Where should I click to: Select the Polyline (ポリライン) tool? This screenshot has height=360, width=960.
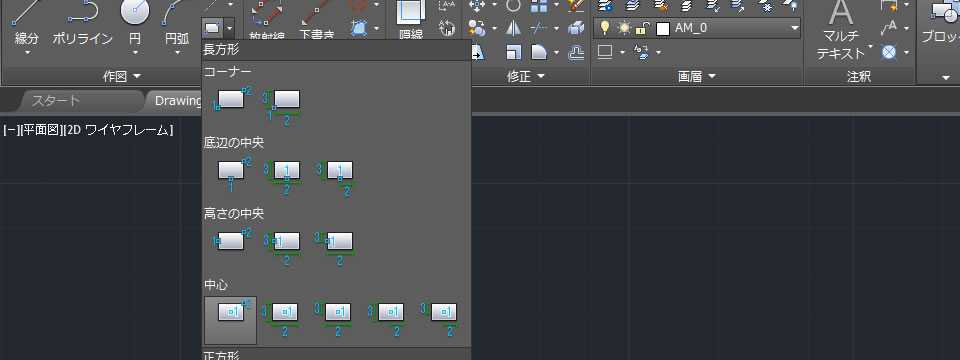(x=83, y=28)
